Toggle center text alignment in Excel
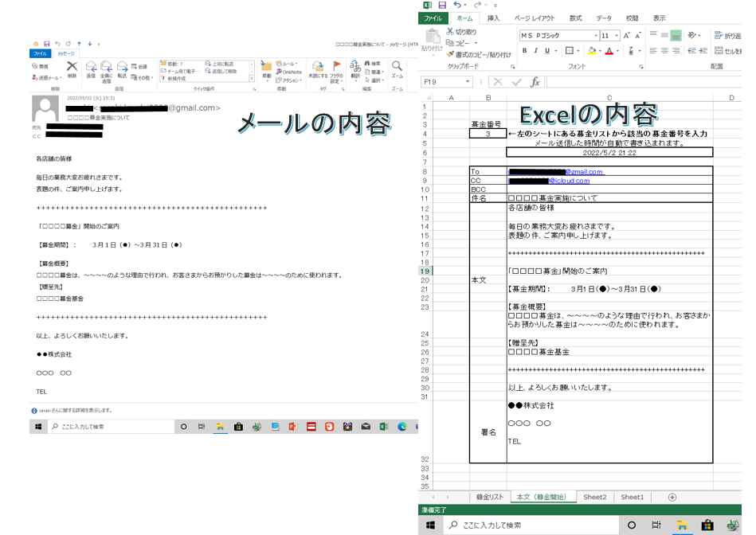This screenshot has width=756, height=535. coord(664,49)
